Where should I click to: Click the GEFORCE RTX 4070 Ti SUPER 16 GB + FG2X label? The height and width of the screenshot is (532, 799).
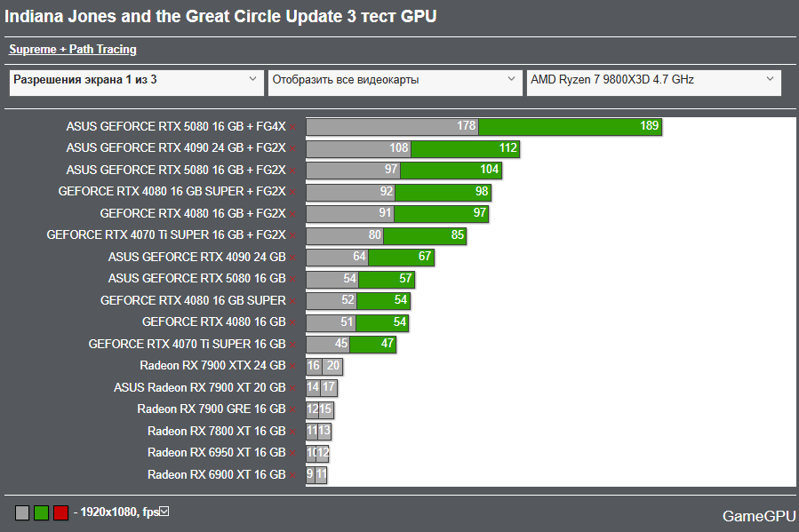pyautogui.click(x=166, y=235)
